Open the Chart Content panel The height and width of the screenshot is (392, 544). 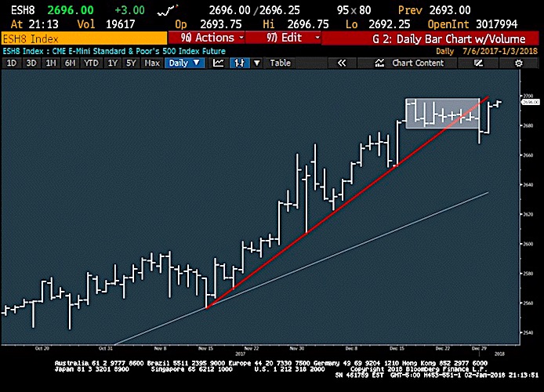pyautogui.click(x=408, y=64)
